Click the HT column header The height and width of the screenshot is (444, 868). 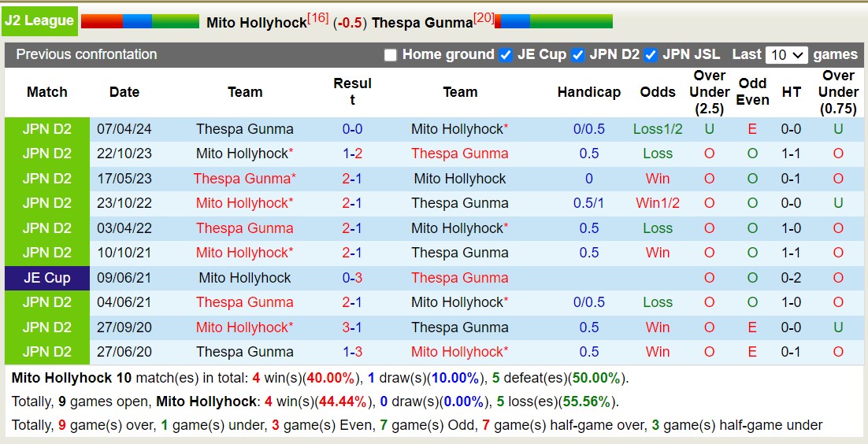click(791, 92)
